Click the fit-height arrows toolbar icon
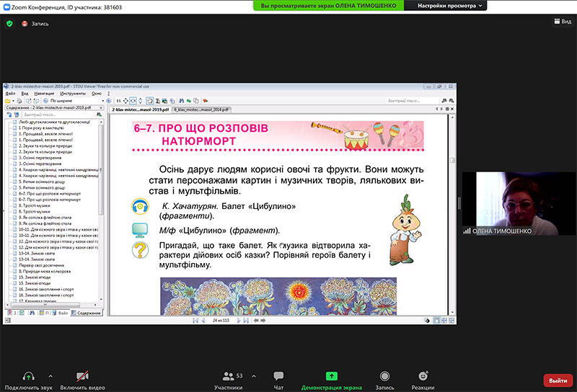577x392 pixels. point(140,101)
